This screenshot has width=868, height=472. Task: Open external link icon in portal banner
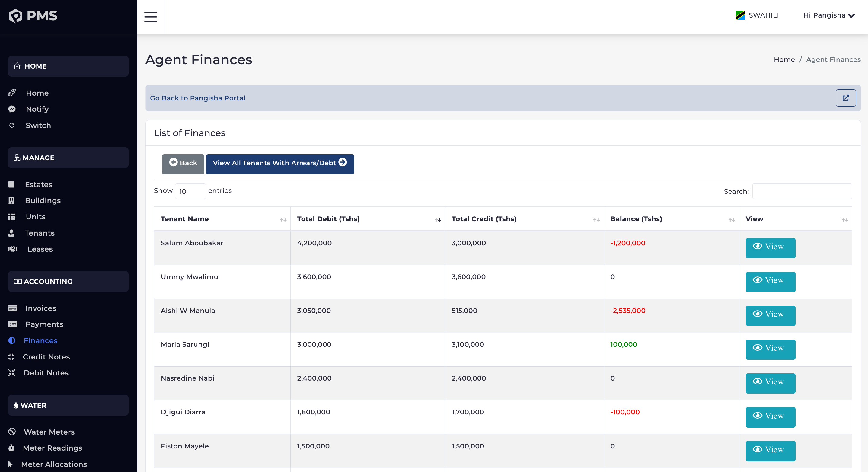coord(845,98)
